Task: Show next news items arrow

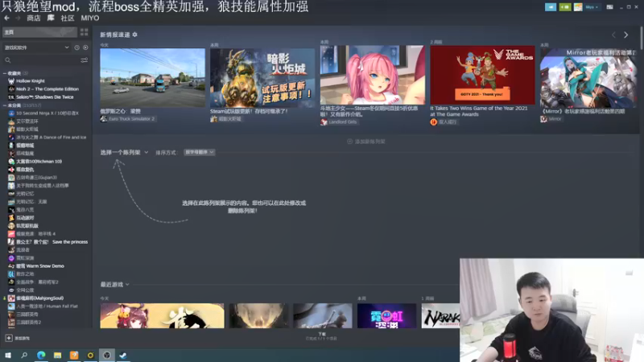Action: tap(626, 35)
